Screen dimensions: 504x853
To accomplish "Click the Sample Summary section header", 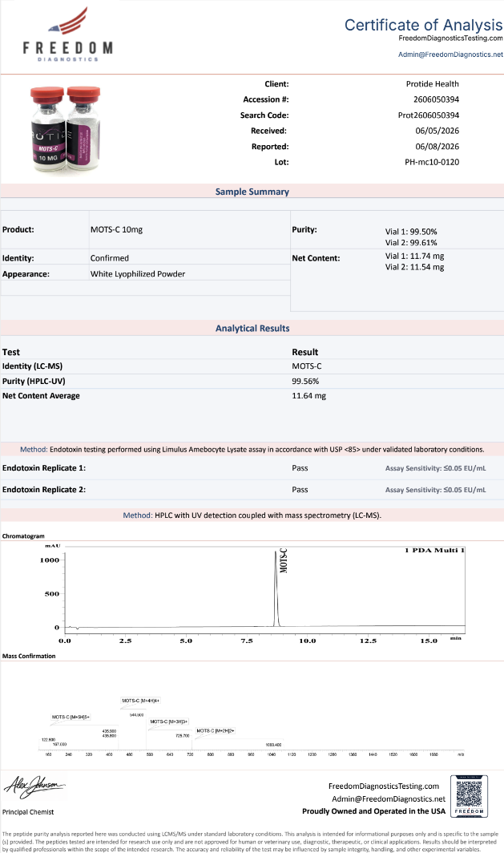I will click(x=252, y=192).
